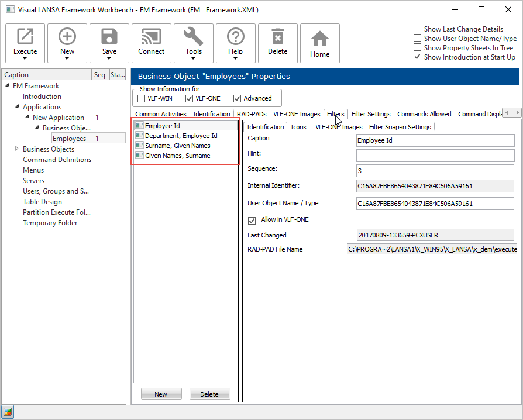Screen dimensions: 523x420
Task: Click the Sequence input field
Action: pyautogui.click(x=435, y=171)
